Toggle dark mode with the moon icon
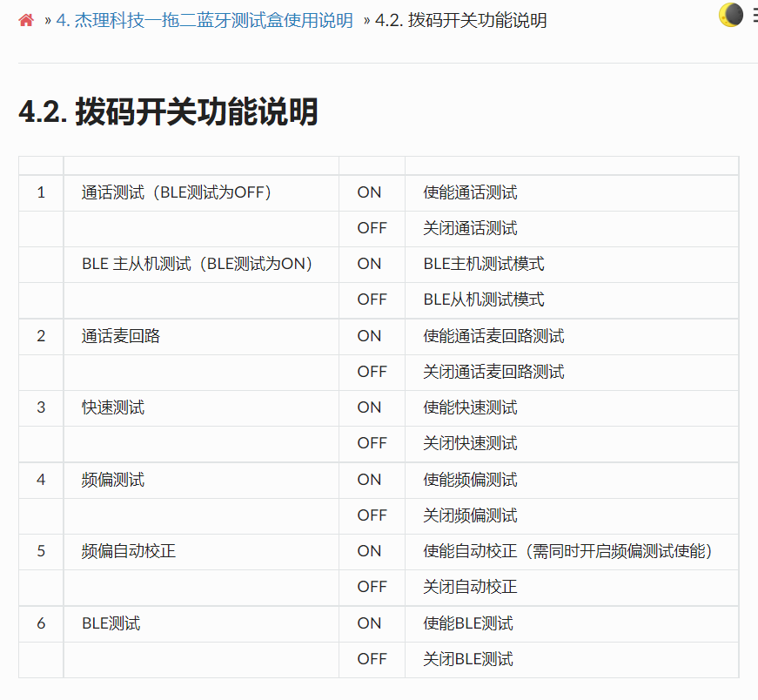The width and height of the screenshot is (758, 700). pyautogui.click(x=730, y=15)
